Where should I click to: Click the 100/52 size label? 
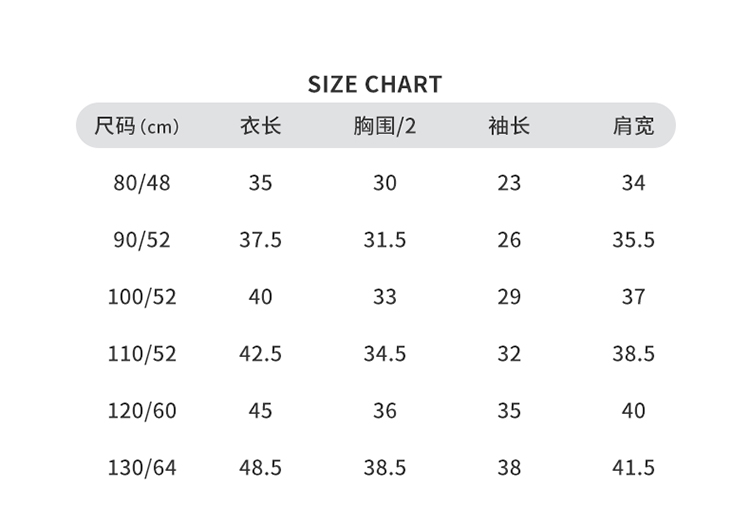[x=142, y=297]
